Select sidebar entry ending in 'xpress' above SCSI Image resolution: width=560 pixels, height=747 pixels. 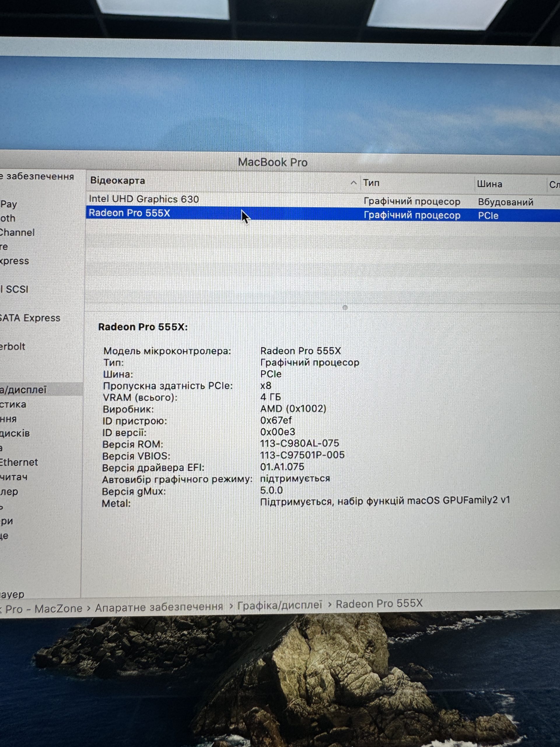coord(15,261)
